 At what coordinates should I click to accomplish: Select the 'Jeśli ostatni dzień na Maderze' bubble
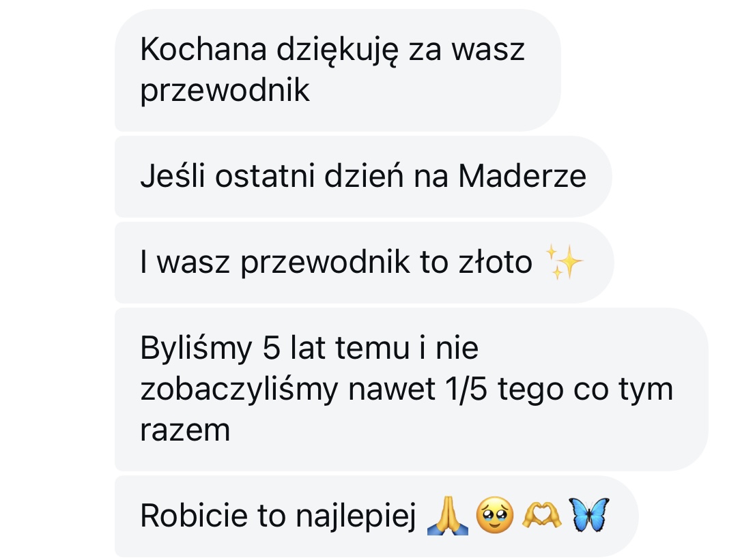pos(363,177)
